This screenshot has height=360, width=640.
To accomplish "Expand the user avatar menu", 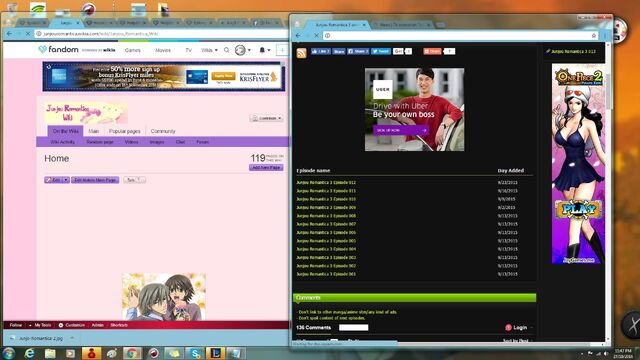I will click(x=243, y=50).
